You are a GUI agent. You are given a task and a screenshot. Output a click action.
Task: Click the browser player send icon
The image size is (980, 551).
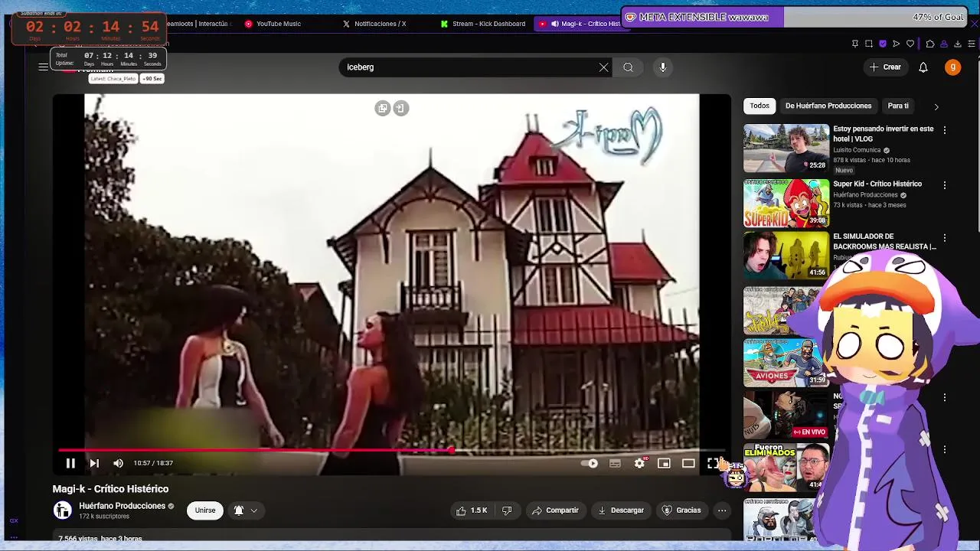[x=897, y=44]
